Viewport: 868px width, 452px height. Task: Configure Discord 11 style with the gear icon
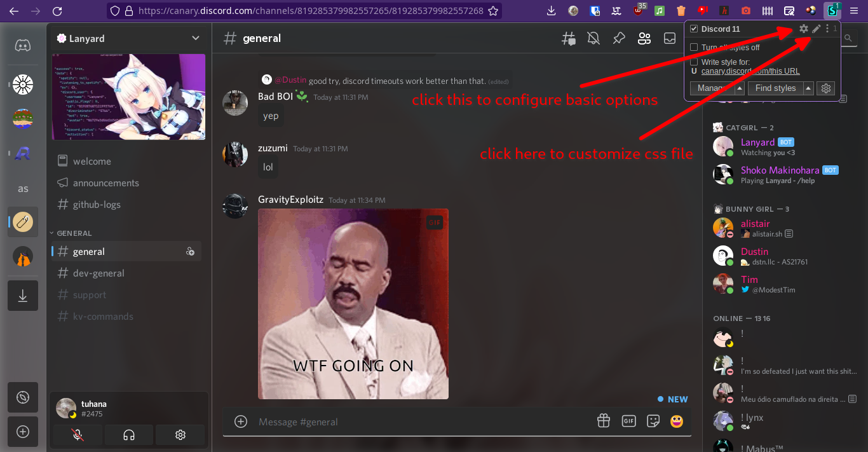click(804, 29)
